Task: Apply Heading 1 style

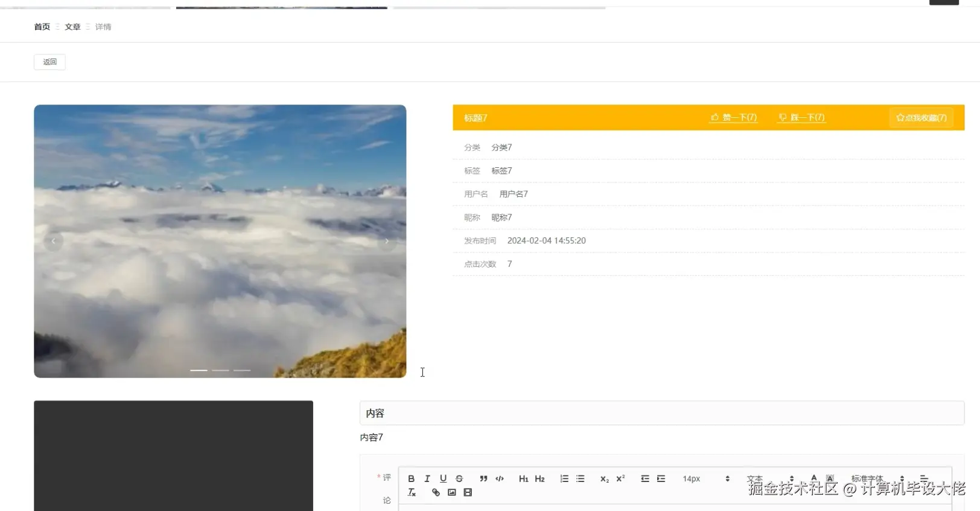Action: coord(523,478)
